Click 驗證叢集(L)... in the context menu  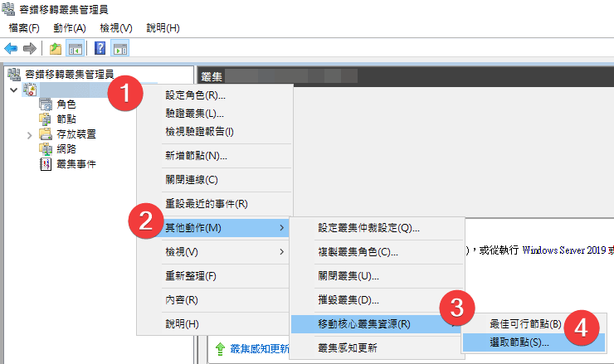pos(195,113)
